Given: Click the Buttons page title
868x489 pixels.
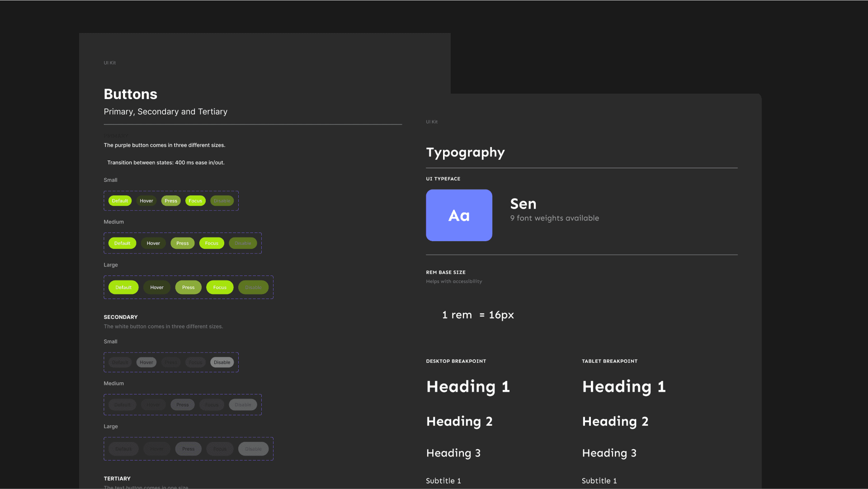Looking at the screenshot, I should pyautogui.click(x=131, y=94).
